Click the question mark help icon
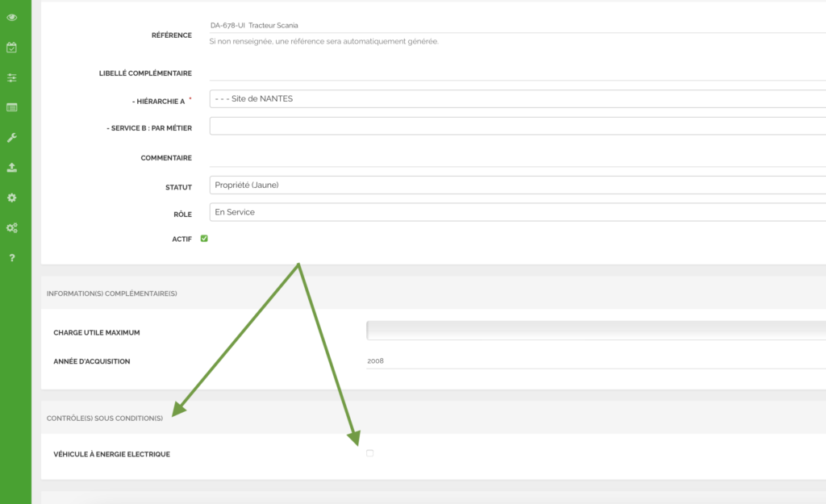826x504 pixels. point(12,258)
